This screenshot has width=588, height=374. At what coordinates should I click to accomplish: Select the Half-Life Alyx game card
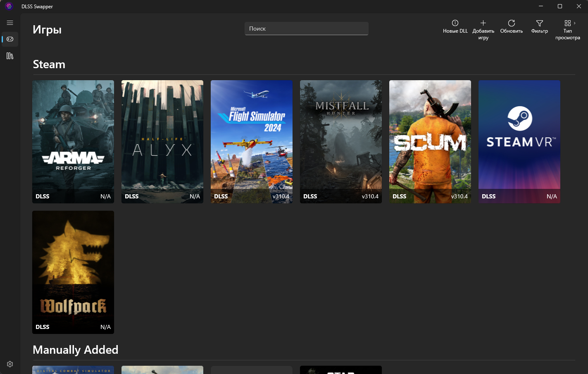click(x=162, y=142)
